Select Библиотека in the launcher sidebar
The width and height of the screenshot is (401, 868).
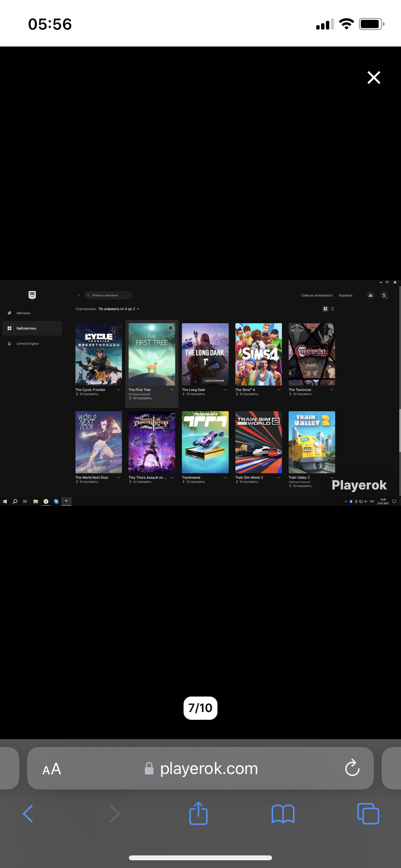point(32,328)
